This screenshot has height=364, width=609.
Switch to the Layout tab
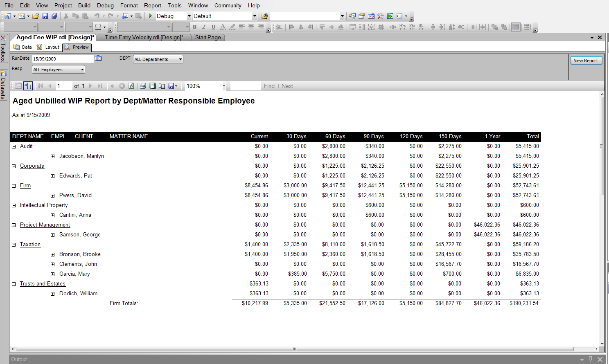[48, 47]
